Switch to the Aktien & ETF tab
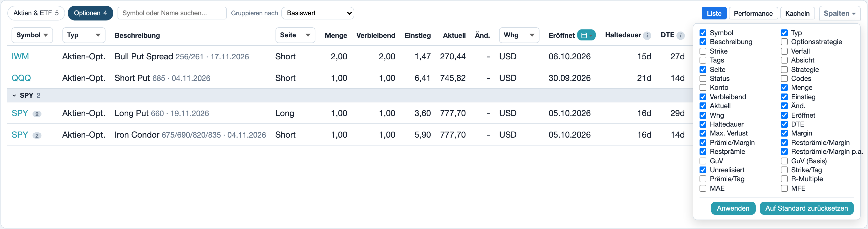Image resolution: width=868 pixels, height=229 pixels. coord(36,13)
